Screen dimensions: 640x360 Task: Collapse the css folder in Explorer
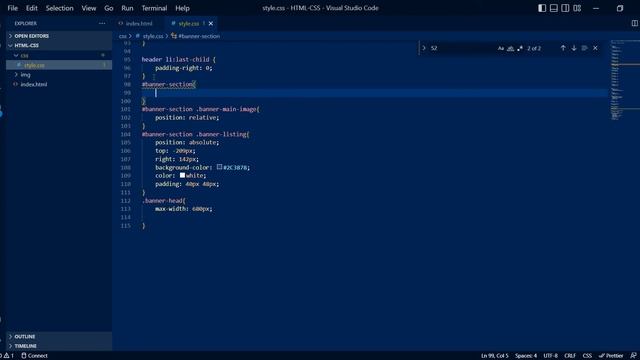point(59,55)
